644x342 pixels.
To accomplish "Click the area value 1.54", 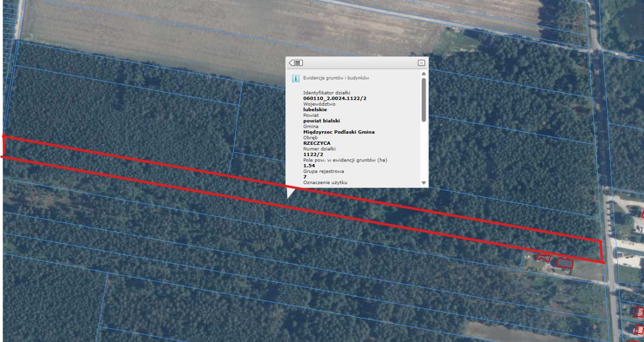I will 309,165.
